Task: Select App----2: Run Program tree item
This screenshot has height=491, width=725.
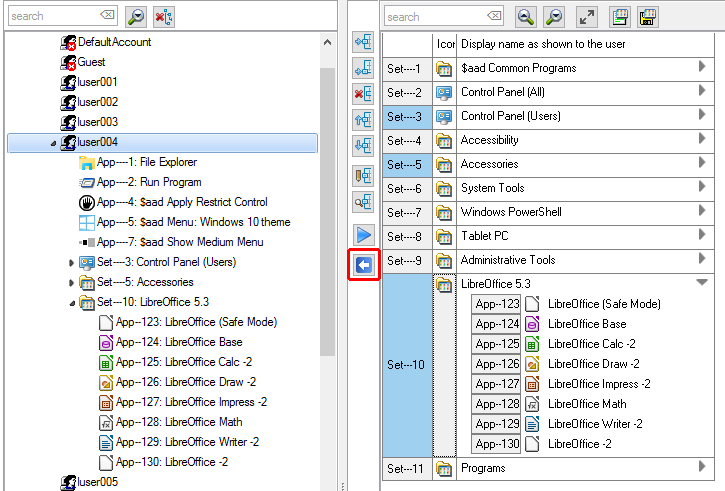Action: tap(148, 182)
